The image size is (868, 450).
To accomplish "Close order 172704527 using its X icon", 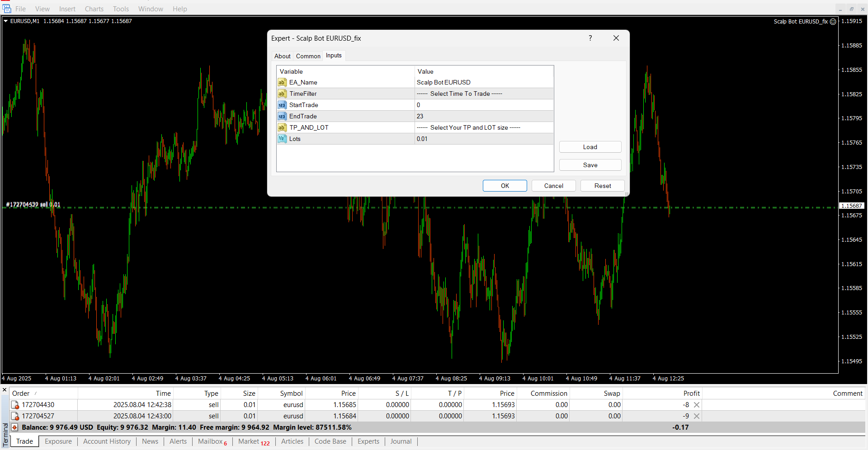I will (x=697, y=416).
